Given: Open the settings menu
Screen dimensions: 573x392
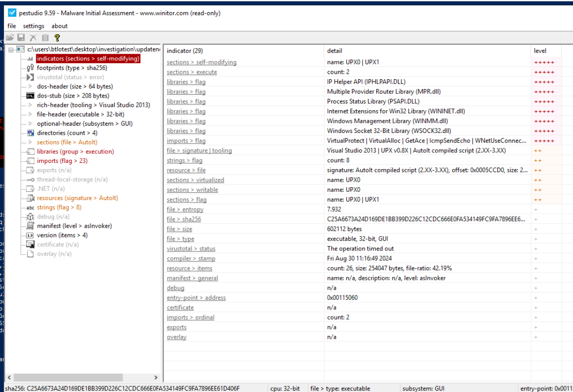Looking at the screenshot, I should pyautogui.click(x=33, y=26).
